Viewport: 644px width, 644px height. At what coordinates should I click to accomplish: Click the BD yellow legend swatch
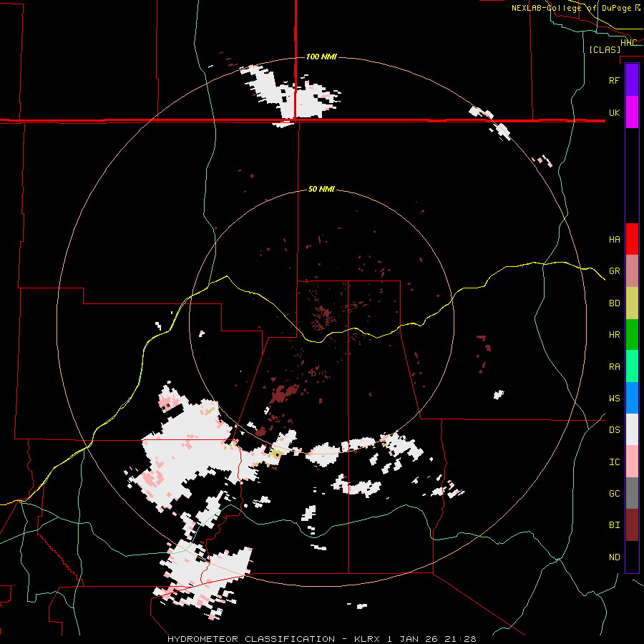[632, 303]
